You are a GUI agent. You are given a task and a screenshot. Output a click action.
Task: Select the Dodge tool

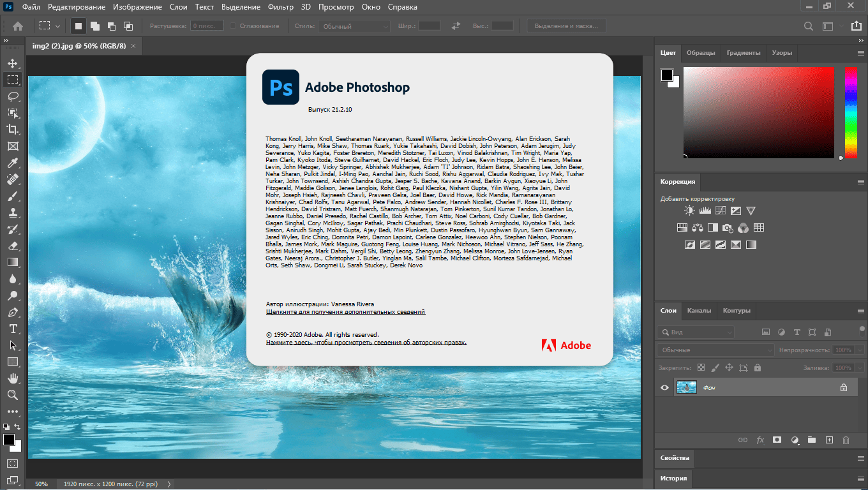coord(12,295)
